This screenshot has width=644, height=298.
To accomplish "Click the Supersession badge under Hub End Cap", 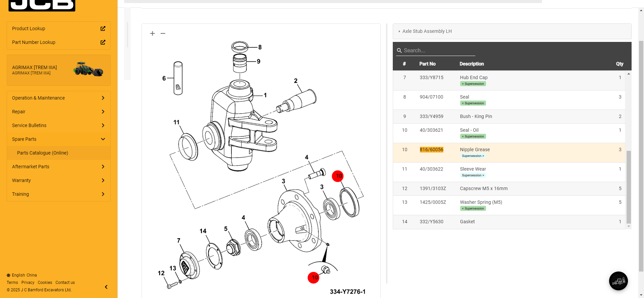I will tap(473, 84).
